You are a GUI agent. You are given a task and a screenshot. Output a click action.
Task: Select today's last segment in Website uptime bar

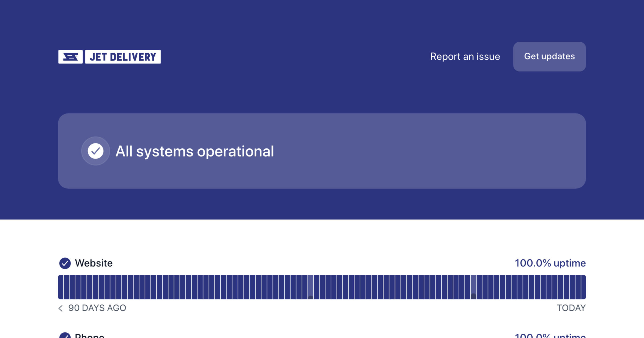(x=583, y=287)
